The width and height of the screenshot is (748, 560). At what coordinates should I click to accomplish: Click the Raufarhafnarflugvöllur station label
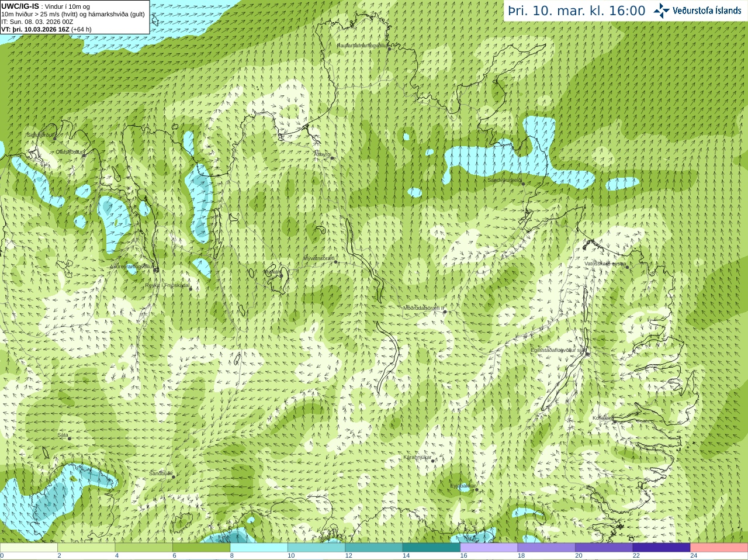362,45
